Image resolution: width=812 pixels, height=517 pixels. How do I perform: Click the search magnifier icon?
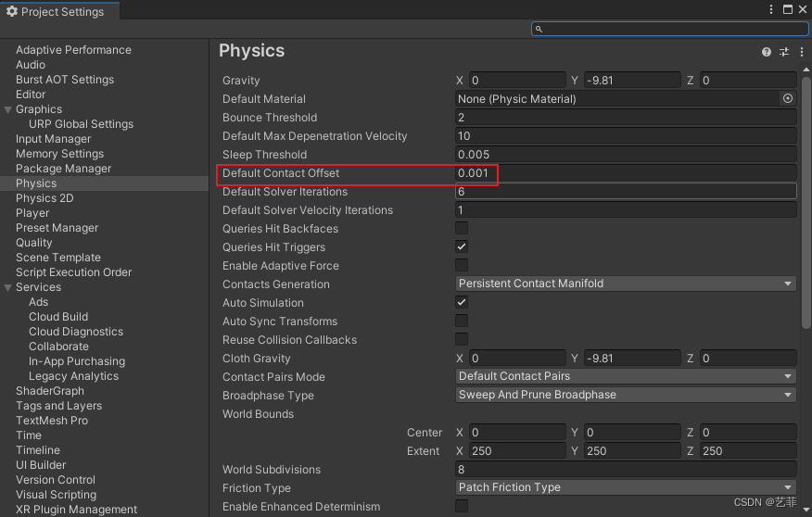(540, 29)
